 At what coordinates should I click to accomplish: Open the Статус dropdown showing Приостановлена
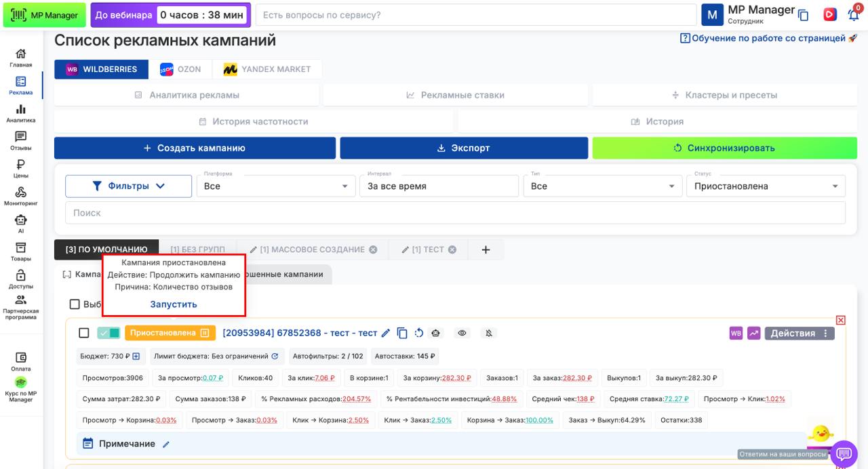coord(766,186)
